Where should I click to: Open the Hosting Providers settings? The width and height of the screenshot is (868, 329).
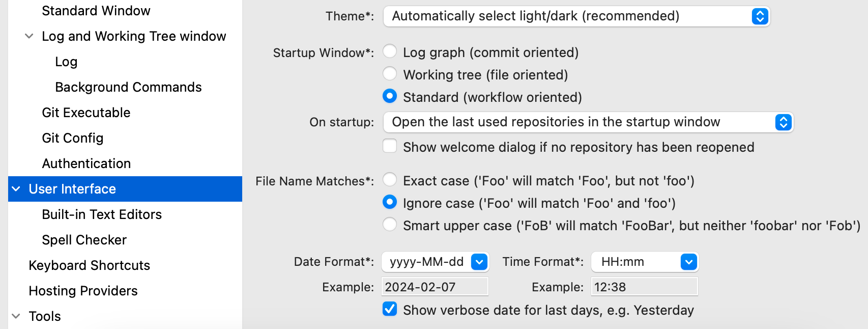[x=83, y=290]
